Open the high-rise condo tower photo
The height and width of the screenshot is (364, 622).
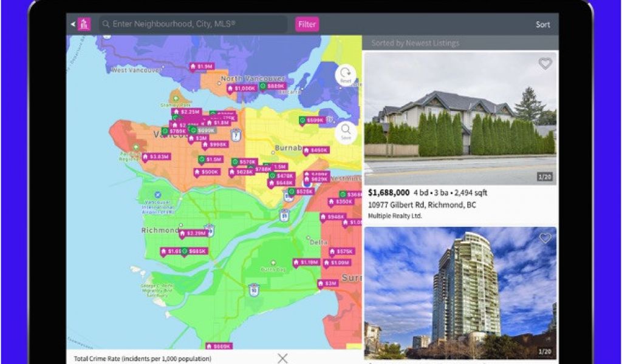(x=460, y=292)
